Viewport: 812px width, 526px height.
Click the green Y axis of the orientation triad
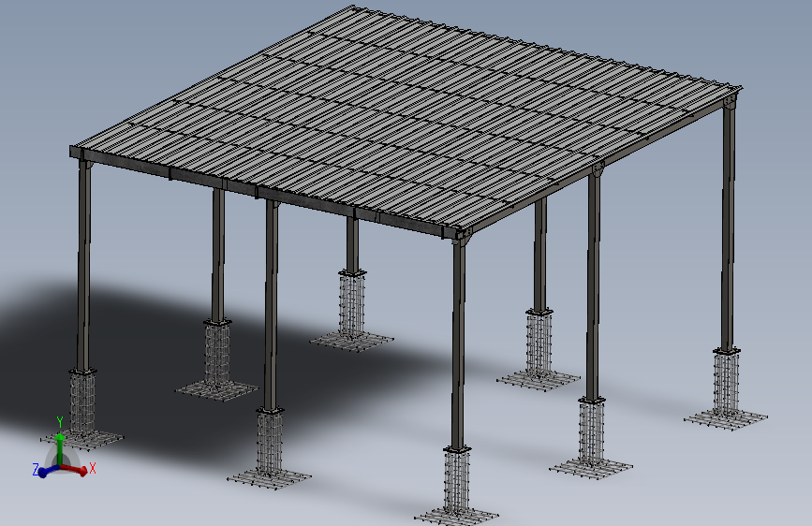[60, 449]
